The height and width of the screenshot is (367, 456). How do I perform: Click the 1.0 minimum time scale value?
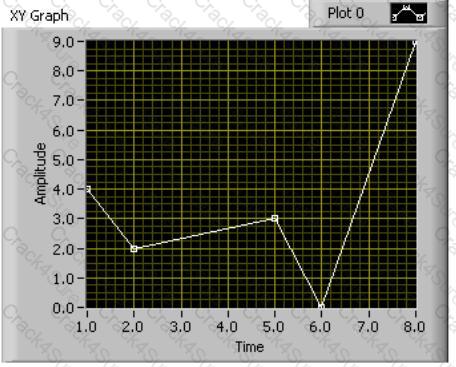[x=87, y=327]
